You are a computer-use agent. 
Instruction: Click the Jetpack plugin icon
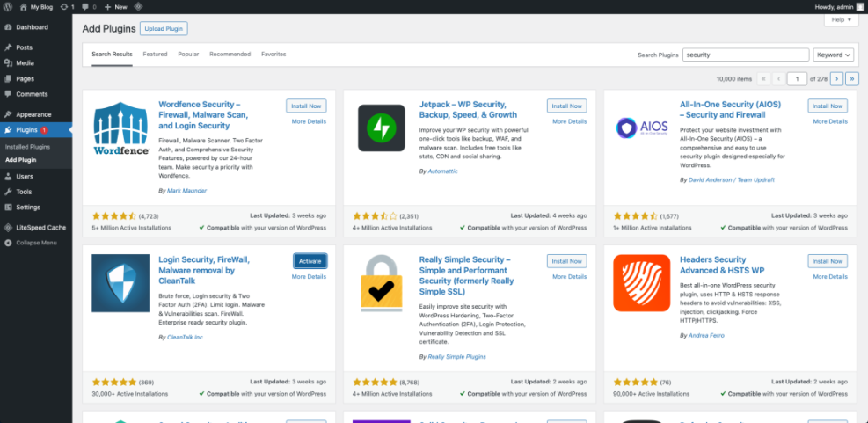[382, 128]
